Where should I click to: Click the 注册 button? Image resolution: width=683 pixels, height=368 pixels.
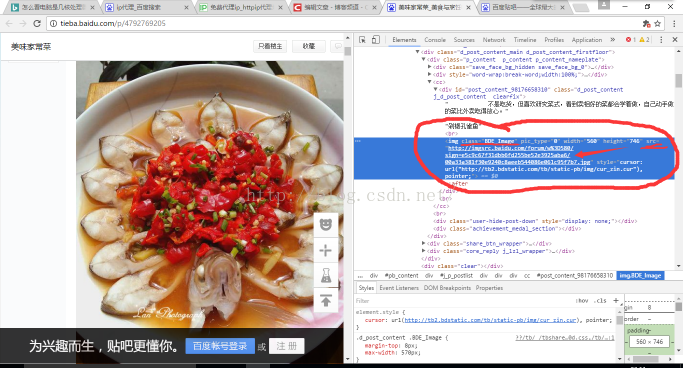tap(287, 346)
